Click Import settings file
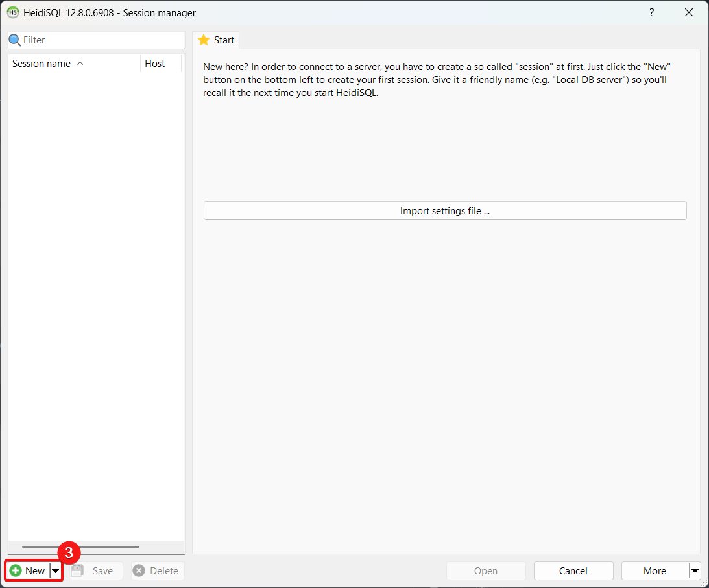 (445, 210)
